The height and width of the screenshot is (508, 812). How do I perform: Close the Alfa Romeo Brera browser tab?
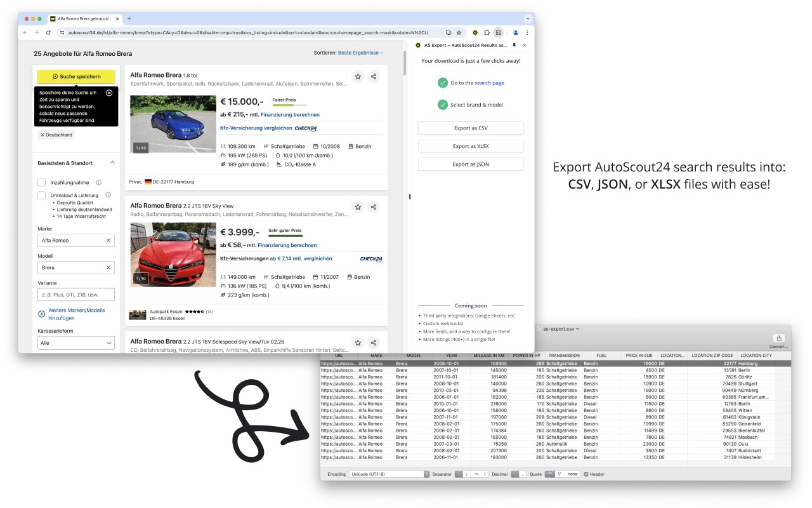coord(117,19)
